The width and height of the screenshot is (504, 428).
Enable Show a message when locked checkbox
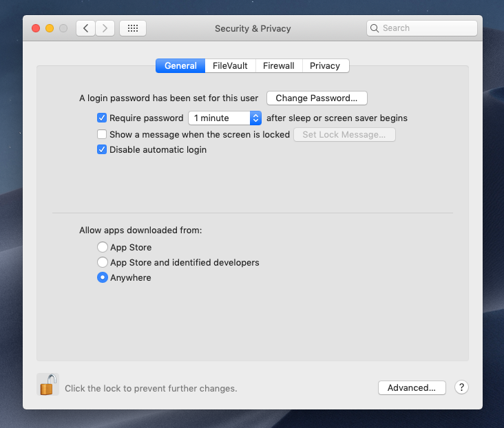[102, 134]
